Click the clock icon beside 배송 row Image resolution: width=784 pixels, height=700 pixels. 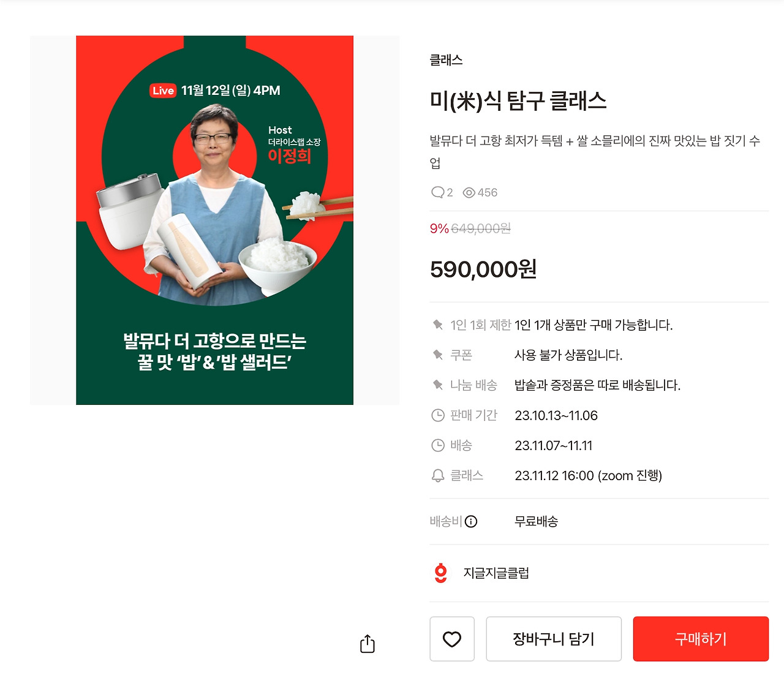coord(438,445)
